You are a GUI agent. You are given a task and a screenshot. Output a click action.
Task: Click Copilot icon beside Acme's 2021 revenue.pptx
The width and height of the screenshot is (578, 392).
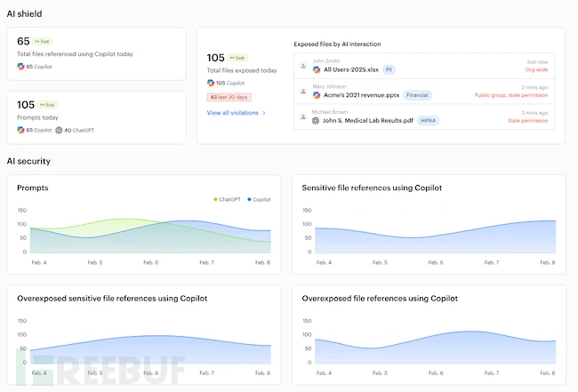[x=316, y=94]
